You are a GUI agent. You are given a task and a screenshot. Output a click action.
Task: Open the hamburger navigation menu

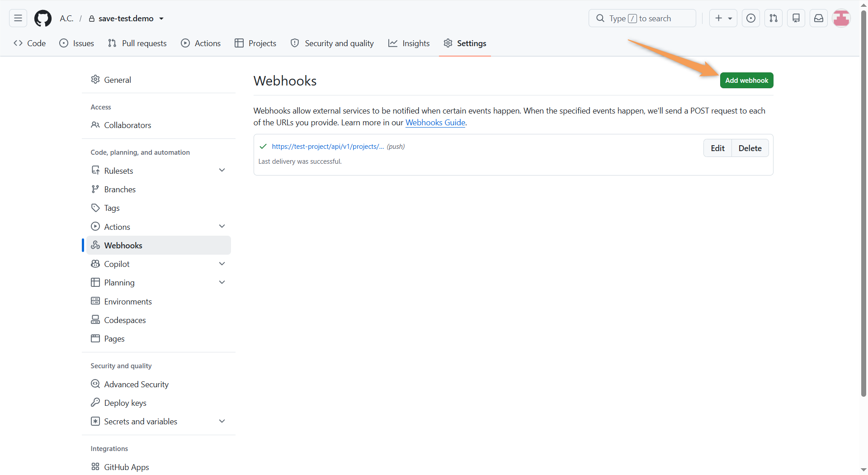(18, 18)
